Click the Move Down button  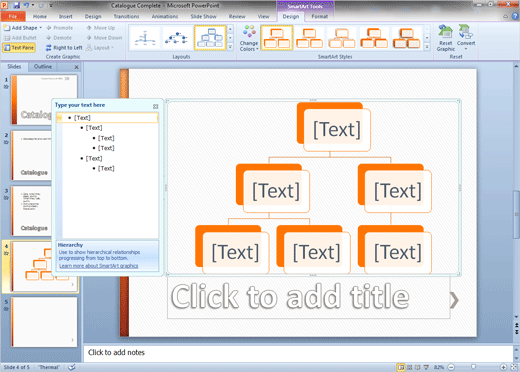point(104,38)
